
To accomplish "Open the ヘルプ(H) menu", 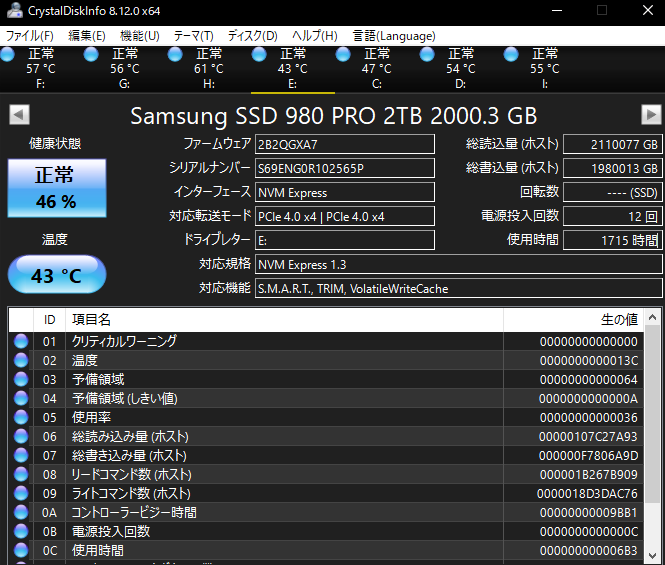I will click(315, 36).
